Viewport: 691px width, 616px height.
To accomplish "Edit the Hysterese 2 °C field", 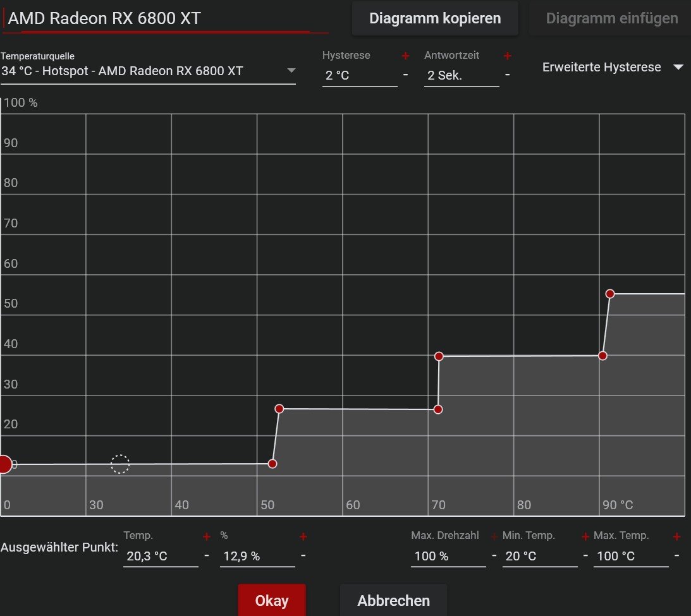I will [360, 76].
